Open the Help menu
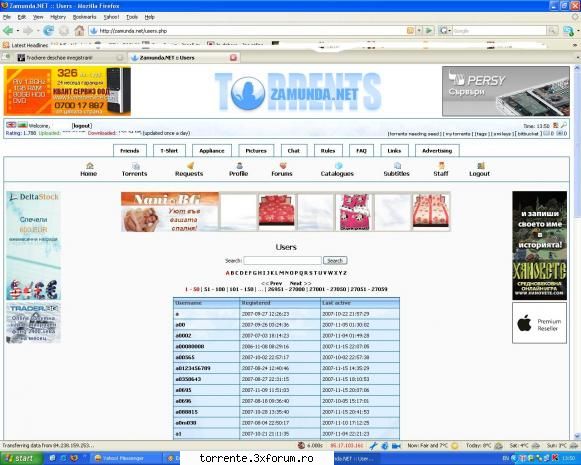The image size is (581, 465). 149,17
